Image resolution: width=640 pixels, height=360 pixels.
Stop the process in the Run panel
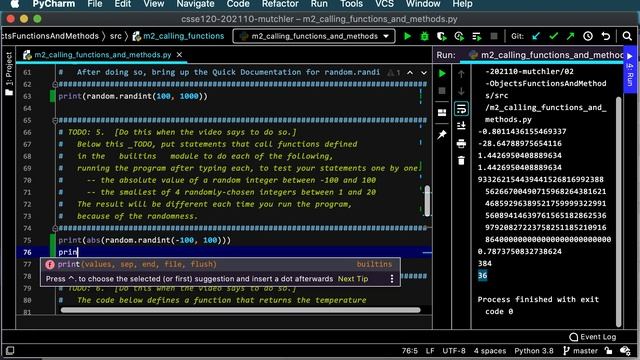(x=442, y=91)
